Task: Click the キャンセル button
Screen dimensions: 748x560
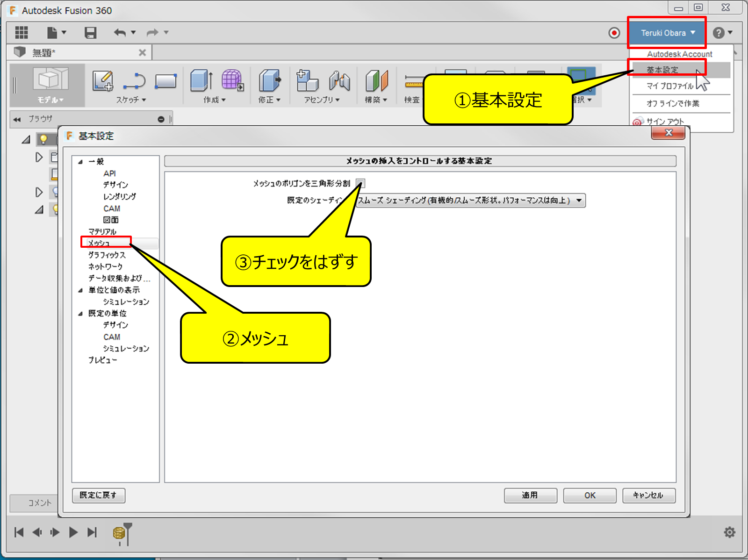Action: coord(648,495)
